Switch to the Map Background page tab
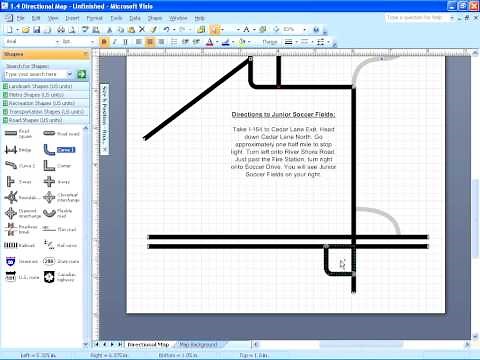 pyautogui.click(x=199, y=344)
